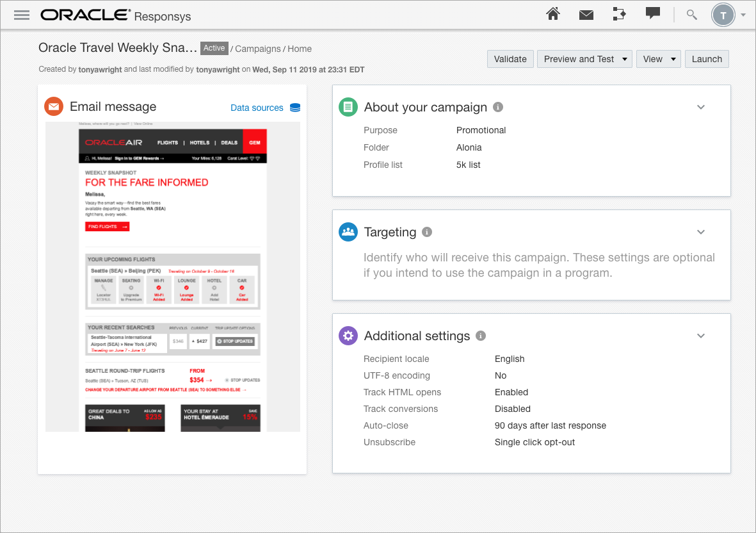Screen dimensions: 756x533
Task: Expand the user account dropdown arrow
Action: pyautogui.click(x=743, y=15)
